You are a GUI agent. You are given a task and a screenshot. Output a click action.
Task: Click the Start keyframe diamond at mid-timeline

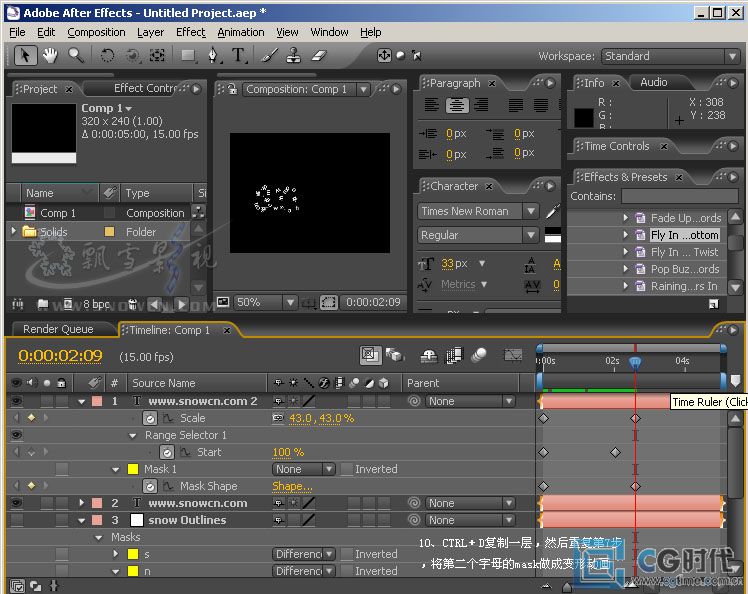point(615,452)
